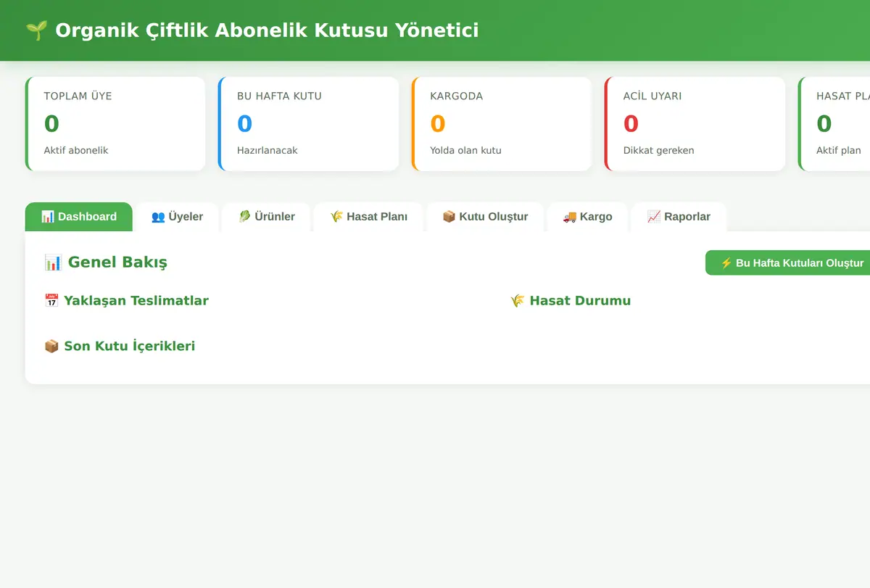The height and width of the screenshot is (588, 870).
Task: Click the seedling icon in the header
Action: (x=36, y=30)
